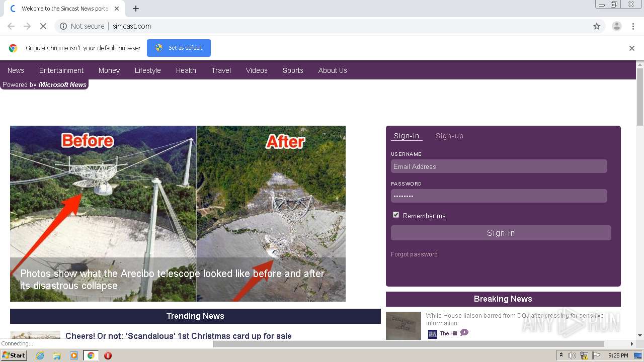
Task: Open the red Opera taskbar icon
Action: (x=108, y=355)
